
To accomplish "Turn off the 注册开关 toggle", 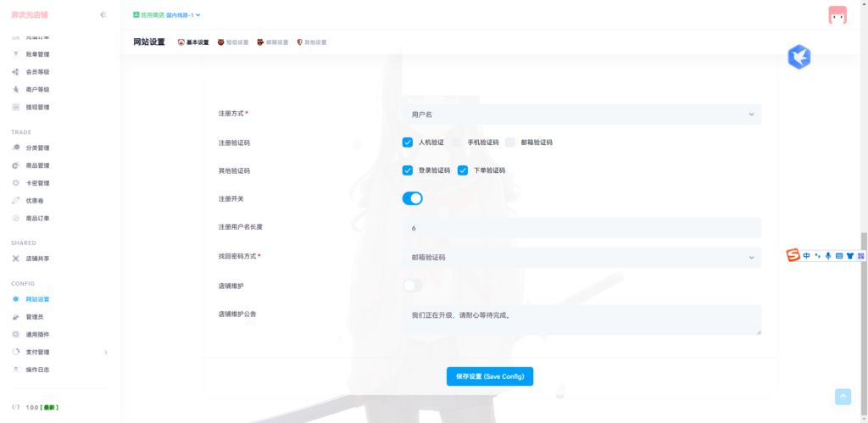I will pos(412,198).
